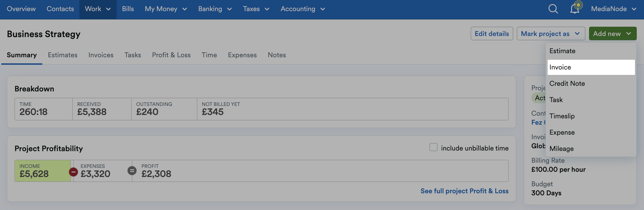Click the Profit £2,308 value
The width and height of the screenshot is (644, 210).
pyautogui.click(x=156, y=174)
